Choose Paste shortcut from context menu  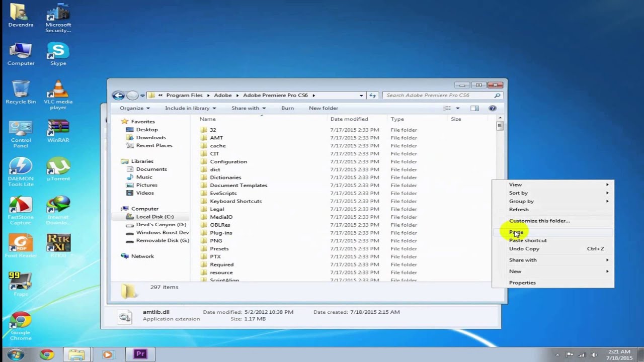tap(553, 240)
